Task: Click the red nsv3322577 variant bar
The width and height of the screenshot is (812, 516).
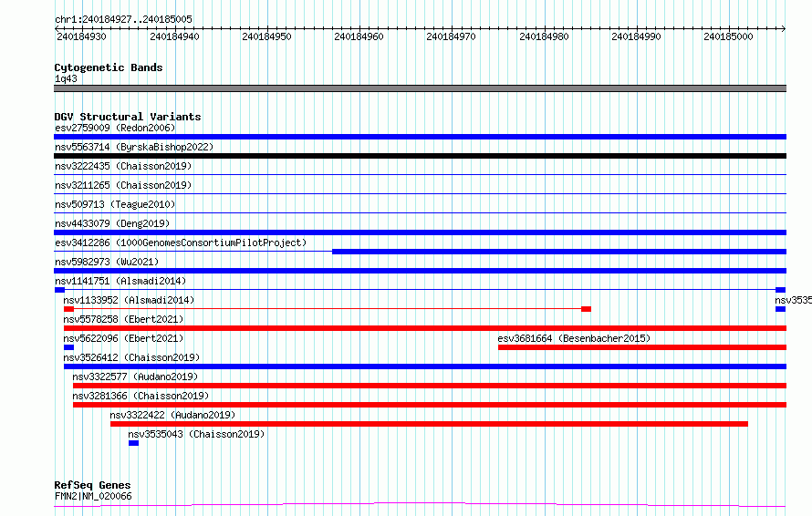Action: click(430, 386)
